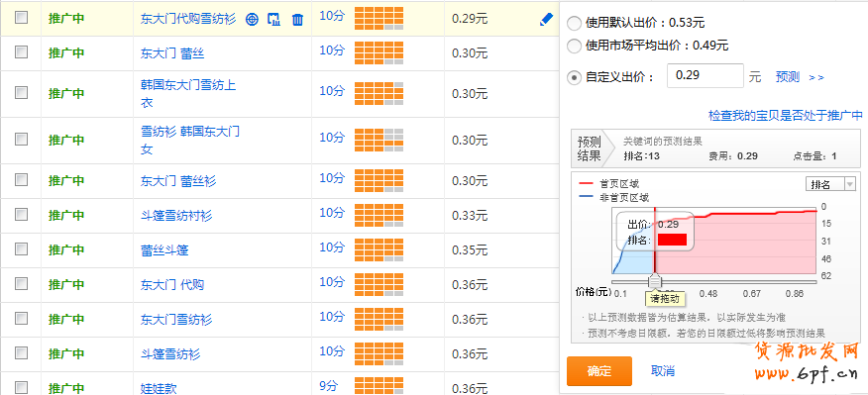Select 自定义出价 radio option
This screenshot has width=868, height=395.
(x=575, y=77)
